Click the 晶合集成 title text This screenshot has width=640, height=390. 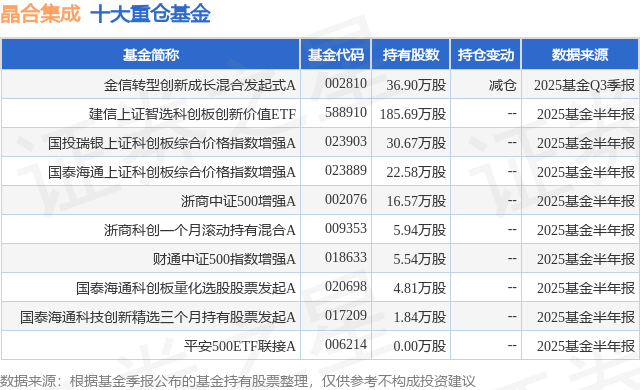[x=40, y=14]
